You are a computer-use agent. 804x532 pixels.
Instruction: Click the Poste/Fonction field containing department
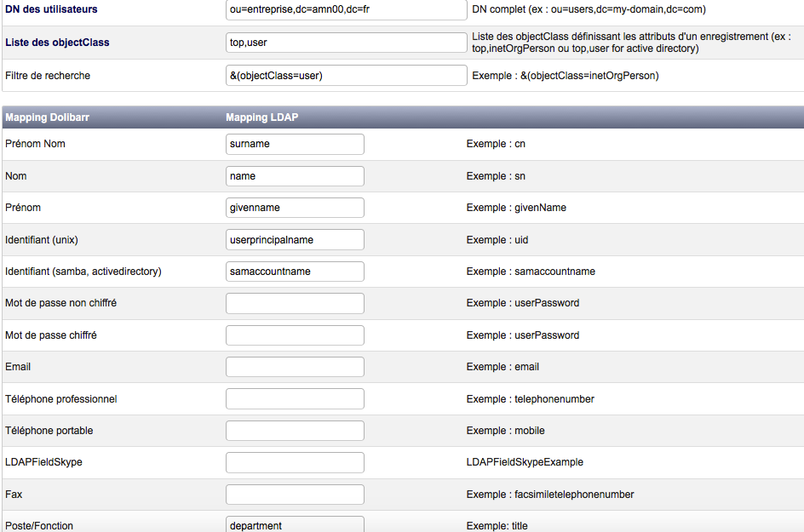point(295,524)
